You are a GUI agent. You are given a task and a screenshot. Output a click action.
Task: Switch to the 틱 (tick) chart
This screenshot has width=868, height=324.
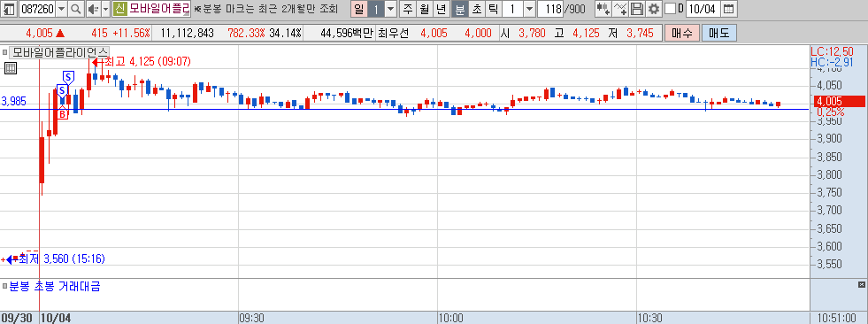493,8
